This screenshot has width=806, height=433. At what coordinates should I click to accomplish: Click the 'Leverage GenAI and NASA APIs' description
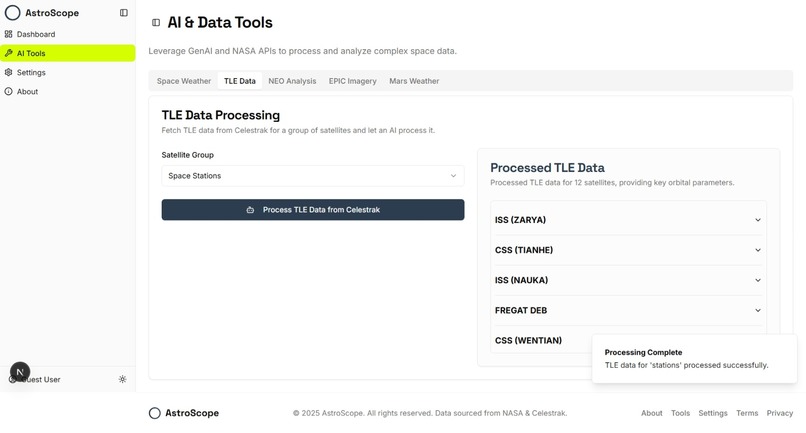302,51
